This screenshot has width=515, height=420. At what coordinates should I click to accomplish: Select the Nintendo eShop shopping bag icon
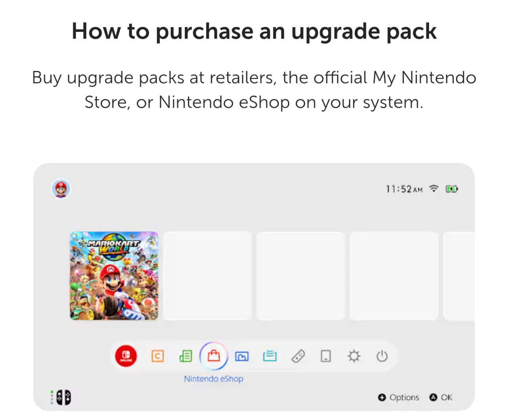(x=214, y=356)
